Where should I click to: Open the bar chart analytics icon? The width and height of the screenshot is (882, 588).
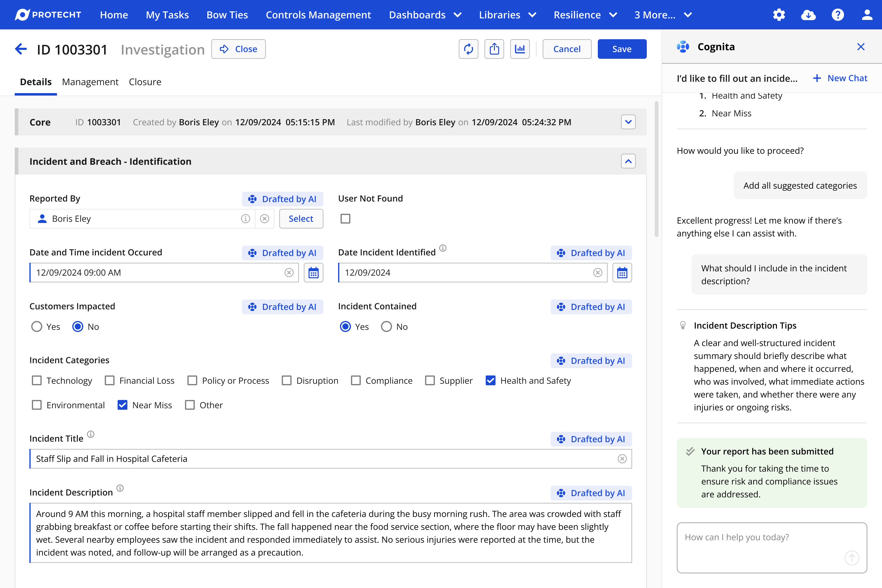pos(520,49)
